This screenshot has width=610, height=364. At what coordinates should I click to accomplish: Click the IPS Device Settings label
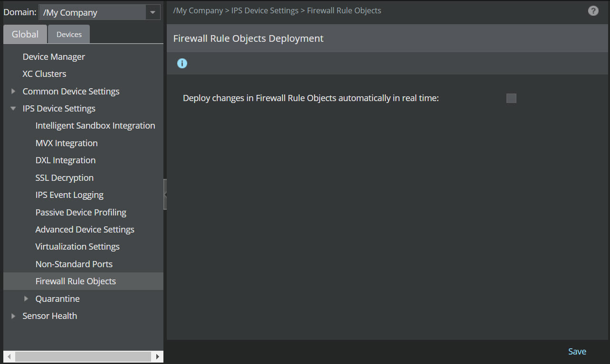59,109
